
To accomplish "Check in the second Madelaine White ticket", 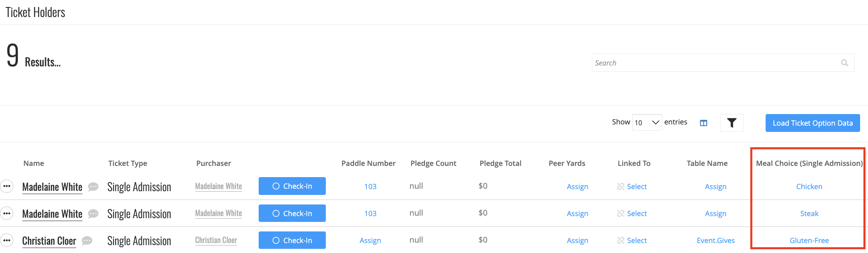I will click(292, 213).
